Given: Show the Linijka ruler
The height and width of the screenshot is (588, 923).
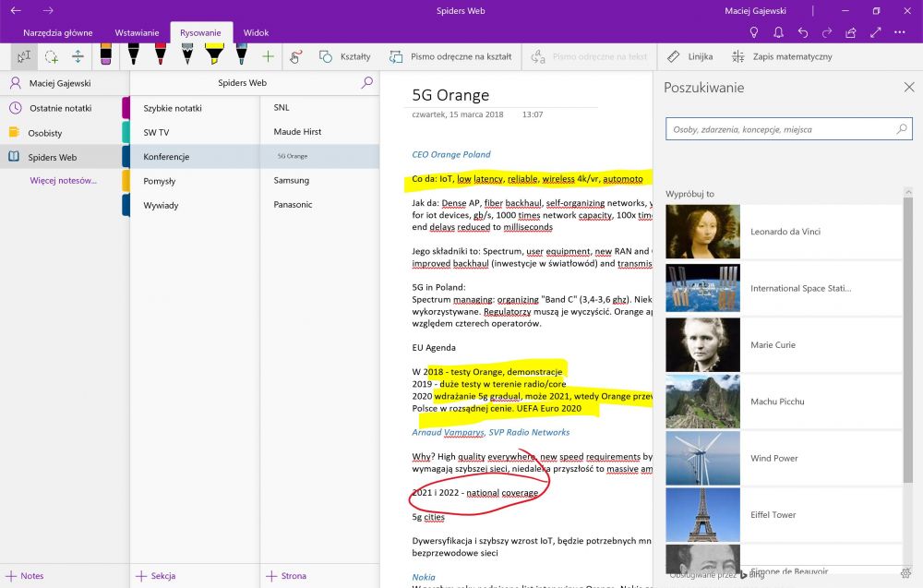Looking at the screenshot, I should click(689, 56).
